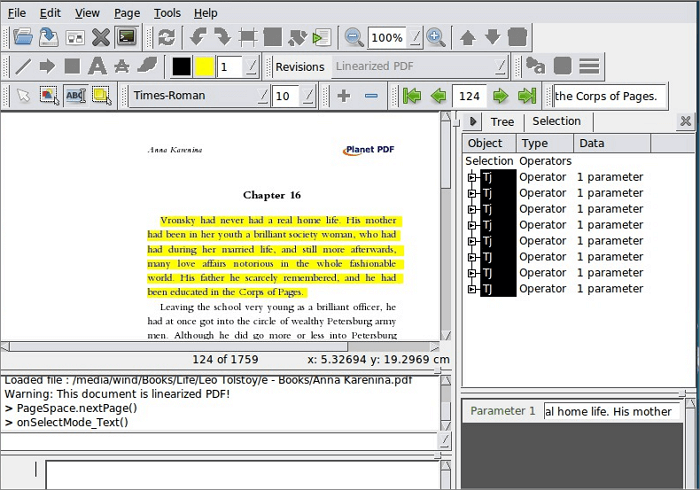Click the Open file folder icon
700x490 pixels.
click(x=22, y=38)
